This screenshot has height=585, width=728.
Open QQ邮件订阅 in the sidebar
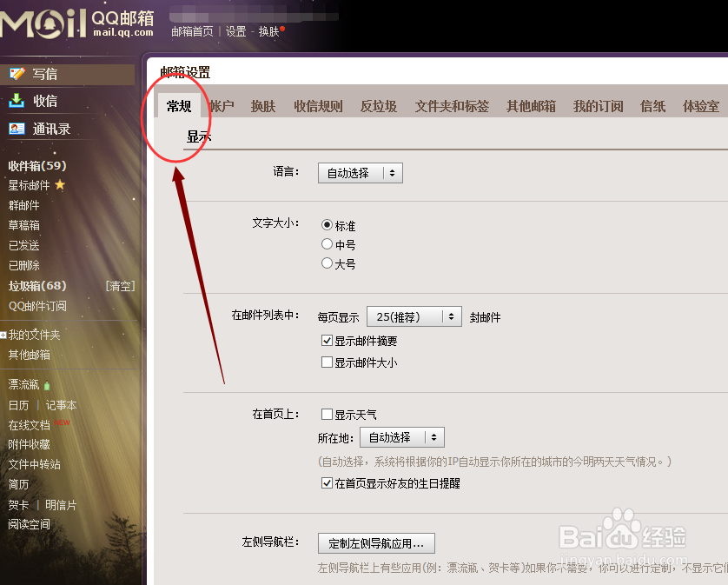[x=37, y=306]
